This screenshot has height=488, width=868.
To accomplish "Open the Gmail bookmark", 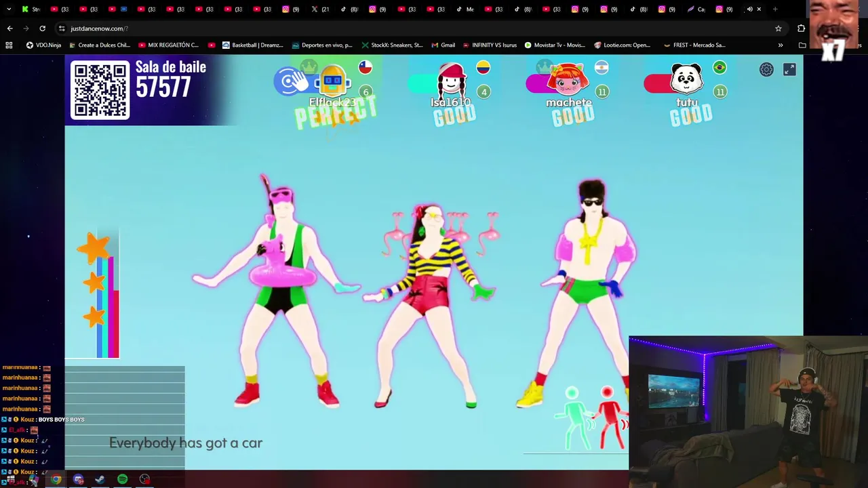I will pos(443,45).
